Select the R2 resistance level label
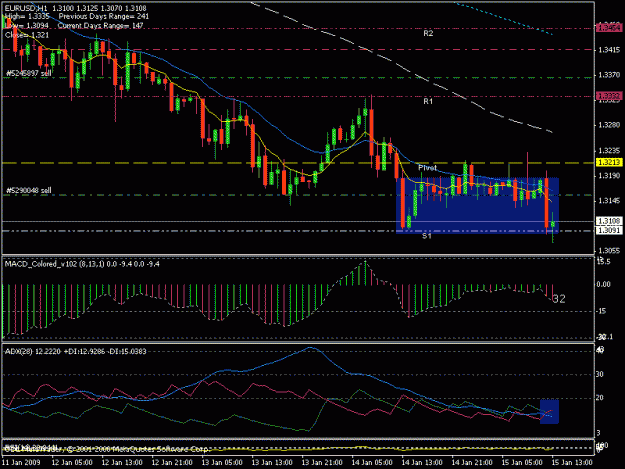This screenshot has height=469, width=625. pyautogui.click(x=428, y=33)
